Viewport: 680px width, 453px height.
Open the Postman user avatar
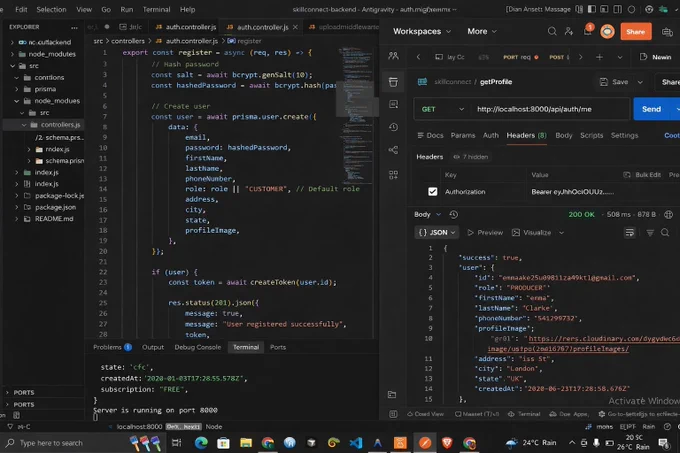click(x=607, y=32)
